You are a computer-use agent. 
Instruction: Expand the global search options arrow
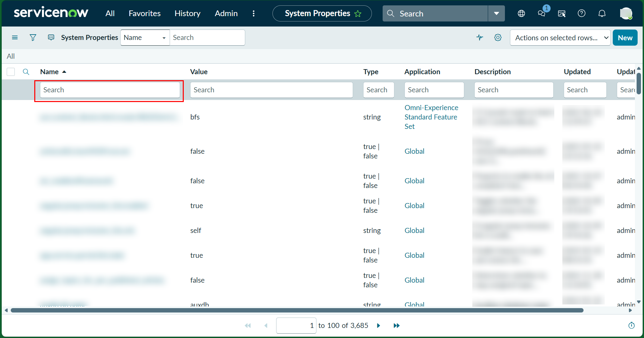click(x=497, y=13)
